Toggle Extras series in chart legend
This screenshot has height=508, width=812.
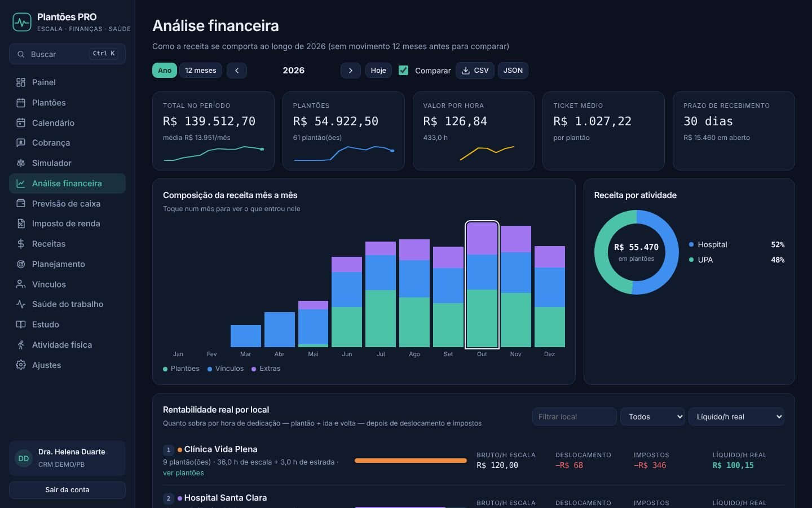266,369
